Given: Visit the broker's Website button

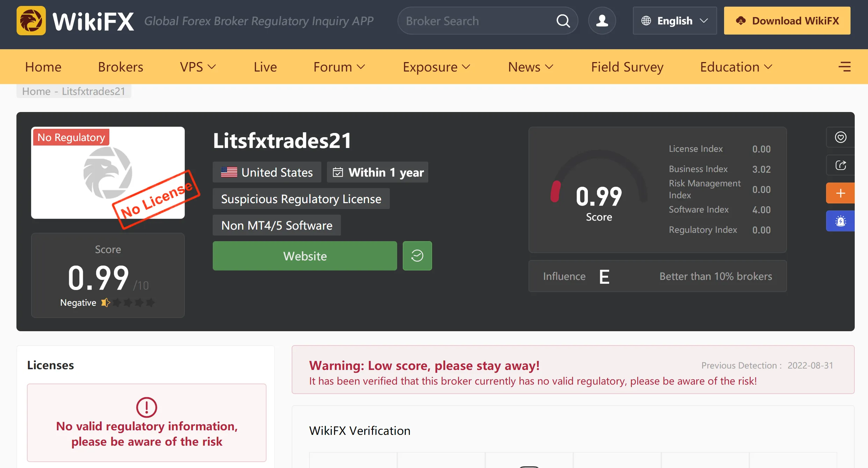Looking at the screenshot, I should (305, 256).
